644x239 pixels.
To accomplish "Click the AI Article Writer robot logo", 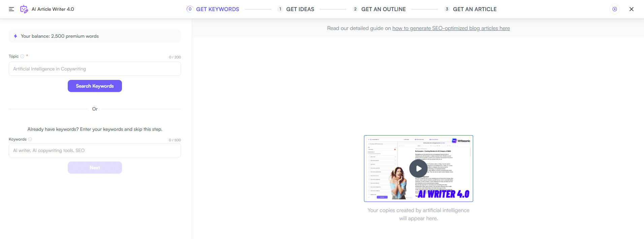I will (24, 9).
